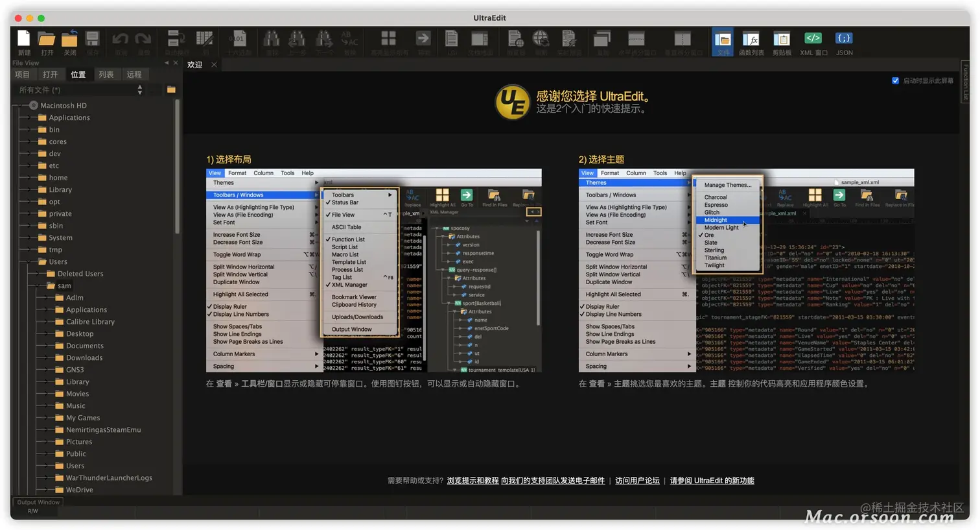Click the word wrap toolbar icon
This screenshot has height=530, width=980.
pyautogui.click(x=175, y=38)
